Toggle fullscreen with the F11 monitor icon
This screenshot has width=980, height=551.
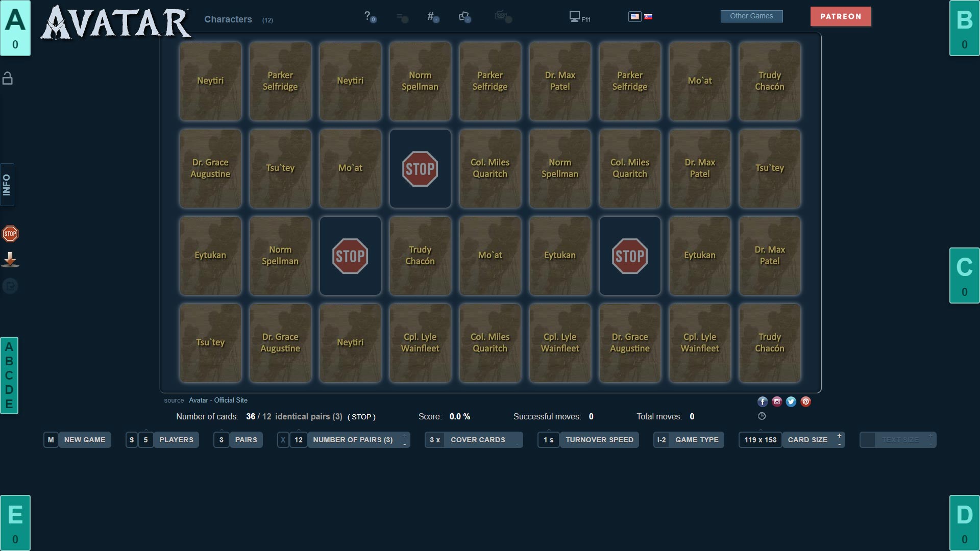click(x=578, y=17)
